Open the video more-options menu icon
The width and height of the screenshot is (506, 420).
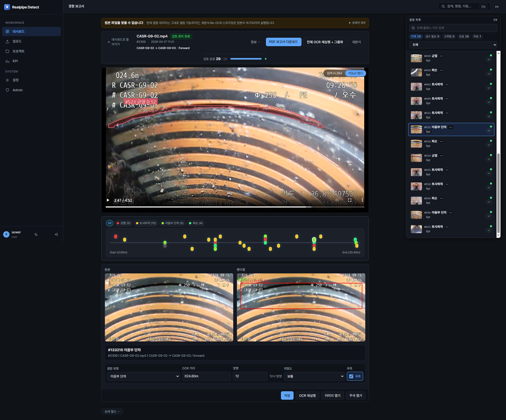(x=362, y=200)
